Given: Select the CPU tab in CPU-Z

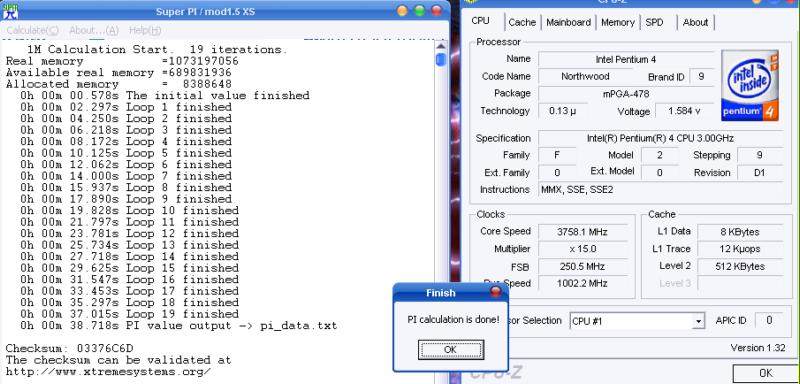Looking at the screenshot, I should click(480, 21).
